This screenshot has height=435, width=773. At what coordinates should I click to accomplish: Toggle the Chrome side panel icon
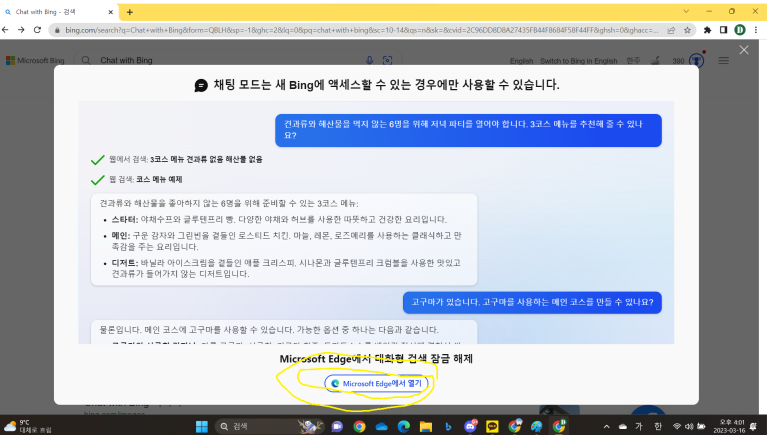coord(723,30)
